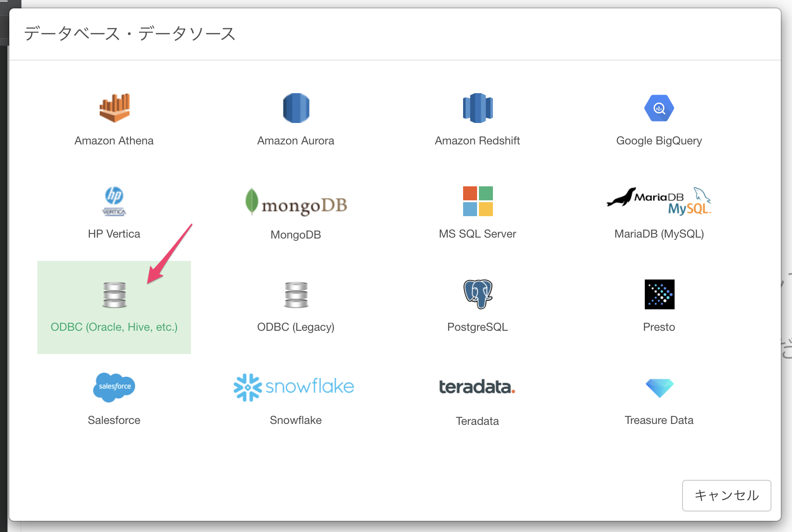Click the ODBC (Oracle, Hive, etc.) label
This screenshot has width=792, height=532.
[x=114, y=327]
